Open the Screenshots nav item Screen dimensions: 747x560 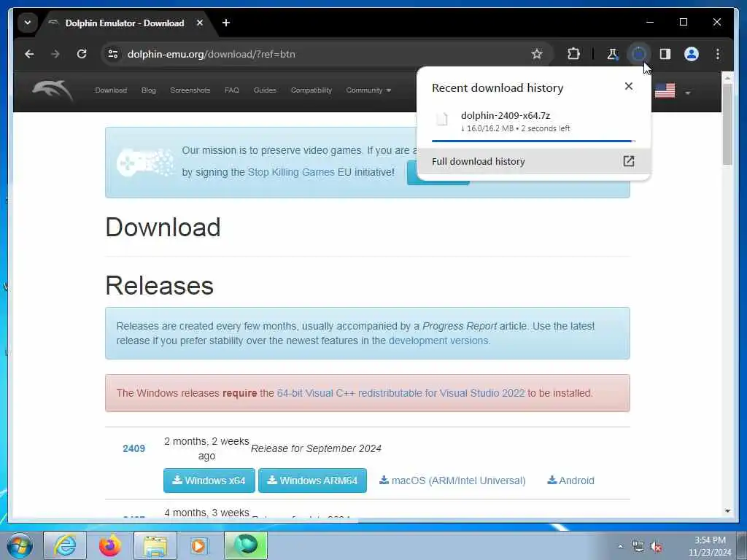(x=190, y=90)
